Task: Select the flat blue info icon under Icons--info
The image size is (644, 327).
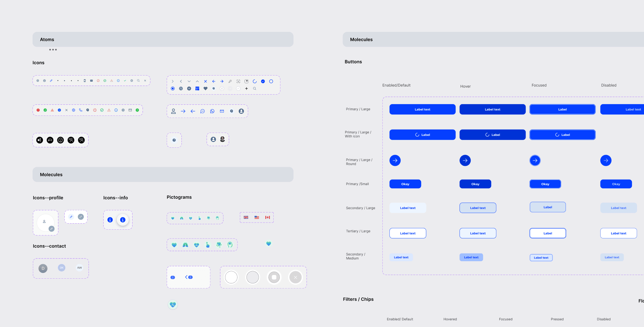Action: point(110,220)
